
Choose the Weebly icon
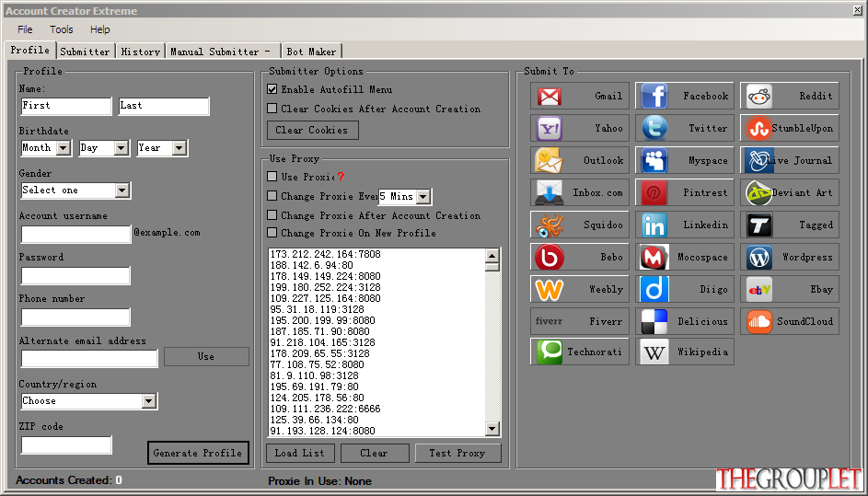point(550,289)
